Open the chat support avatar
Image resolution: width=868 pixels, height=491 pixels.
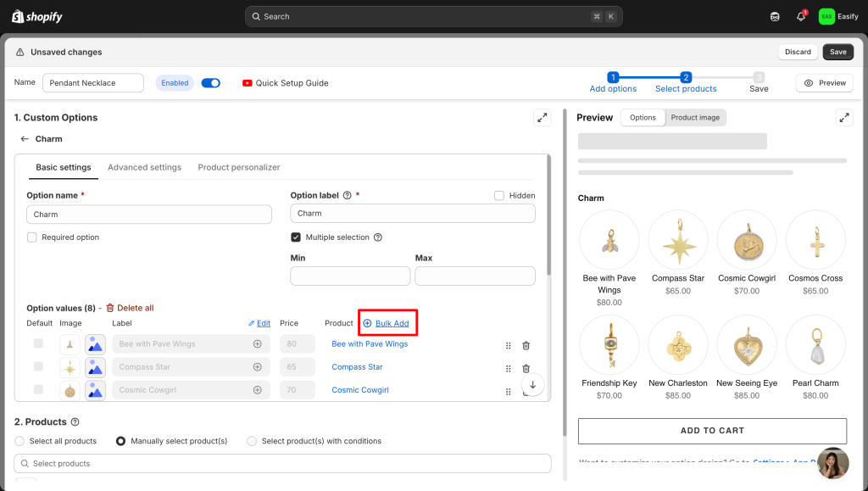[x=832, y=463]
